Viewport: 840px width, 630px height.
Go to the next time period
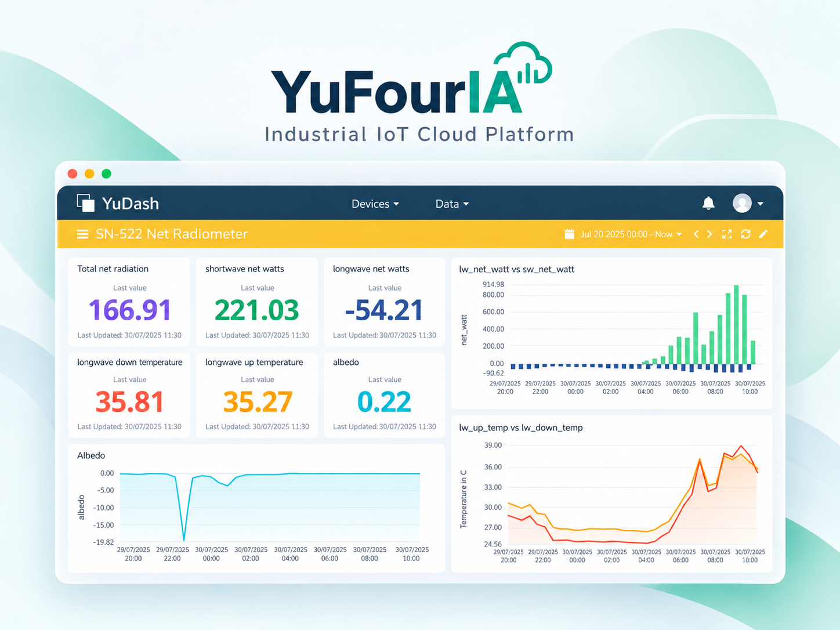tap(709, 234)
